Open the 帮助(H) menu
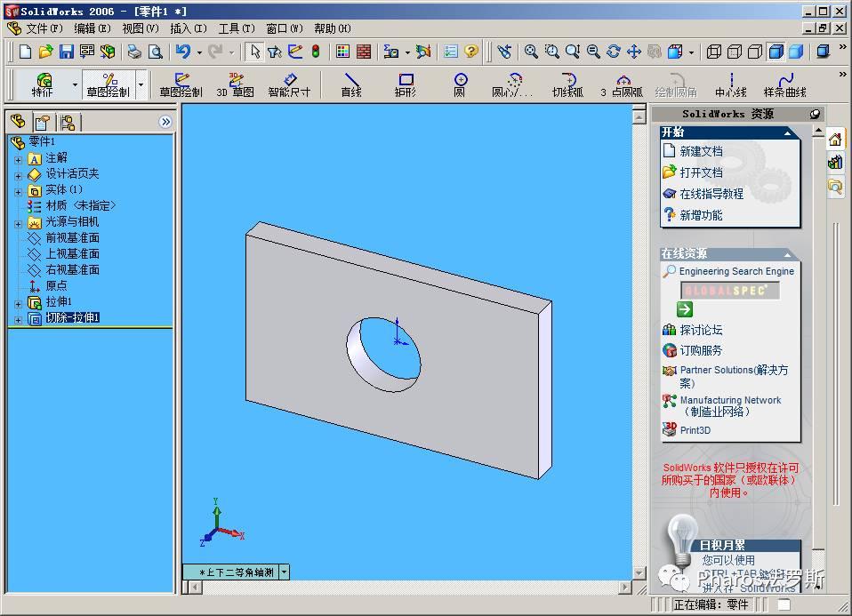The height and width of the screenshot is (616, 852). point(333,28)
